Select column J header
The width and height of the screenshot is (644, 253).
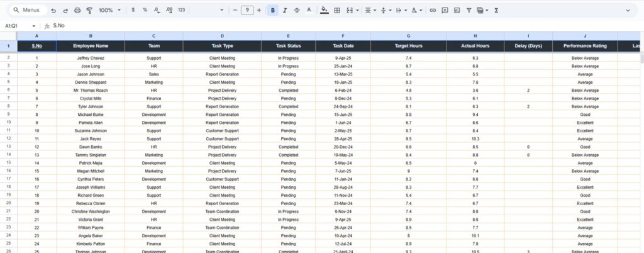point(585,36)
